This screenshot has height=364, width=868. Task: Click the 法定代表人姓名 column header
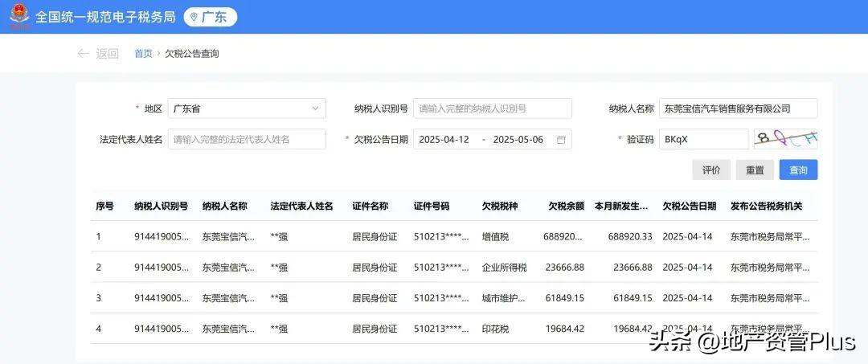pos(301,206)
